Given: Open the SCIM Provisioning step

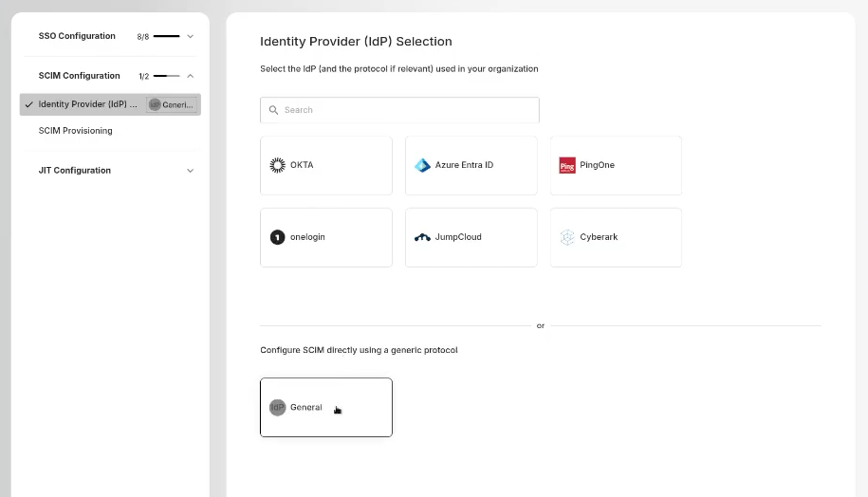Looking at the screenshot, I should point(75,131).
